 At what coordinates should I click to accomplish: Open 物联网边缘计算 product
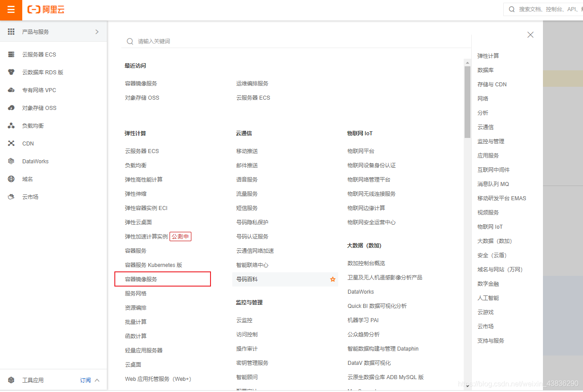pyautogui.click(x=366, y=208)
